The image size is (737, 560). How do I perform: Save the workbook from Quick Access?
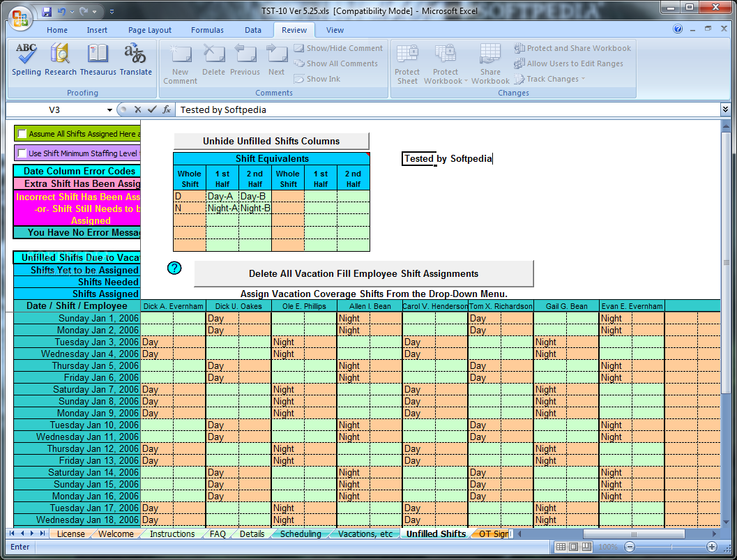pyautogui.click(x=47, y=11)
